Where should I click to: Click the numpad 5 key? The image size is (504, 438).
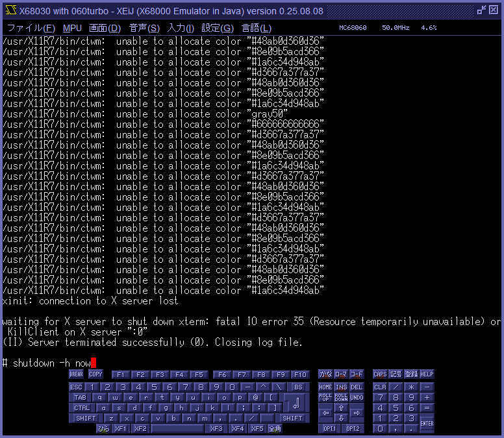point(396,408)
